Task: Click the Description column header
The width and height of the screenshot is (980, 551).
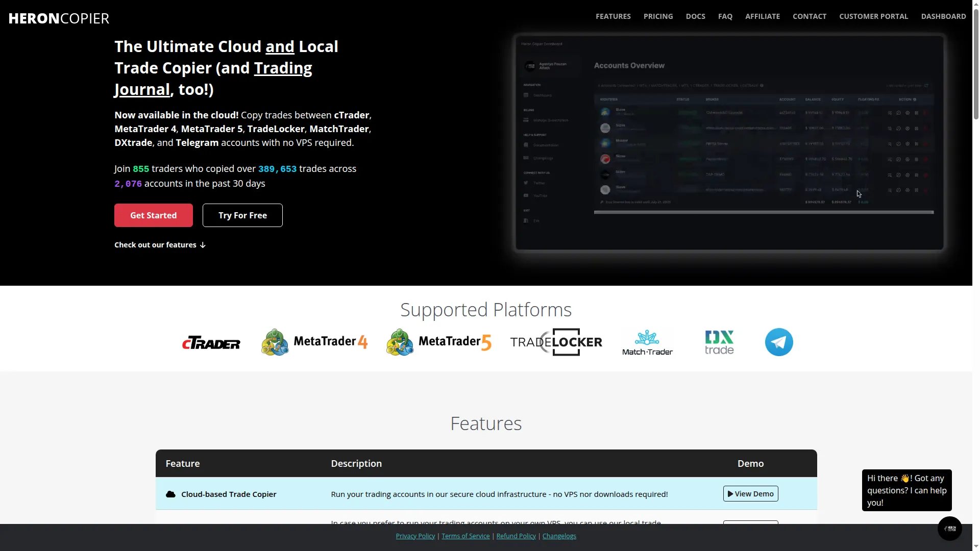Action: [356, 464]
